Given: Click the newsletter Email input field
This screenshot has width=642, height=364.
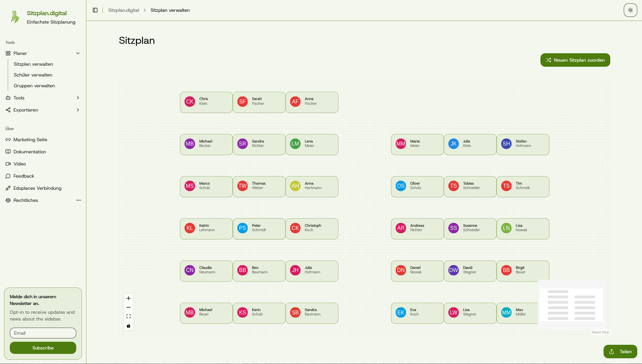Looking at the screenshot, I should click(43, 333).
